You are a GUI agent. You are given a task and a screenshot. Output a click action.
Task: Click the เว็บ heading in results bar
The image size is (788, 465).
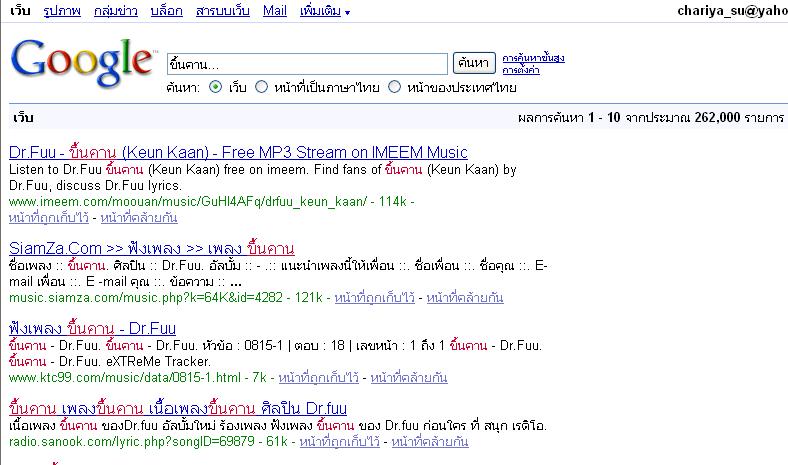[x=23, y=118]
